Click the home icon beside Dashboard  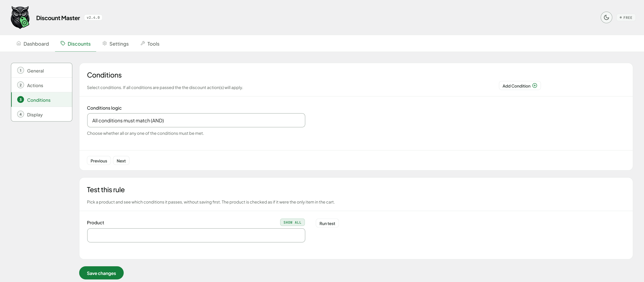19,43
